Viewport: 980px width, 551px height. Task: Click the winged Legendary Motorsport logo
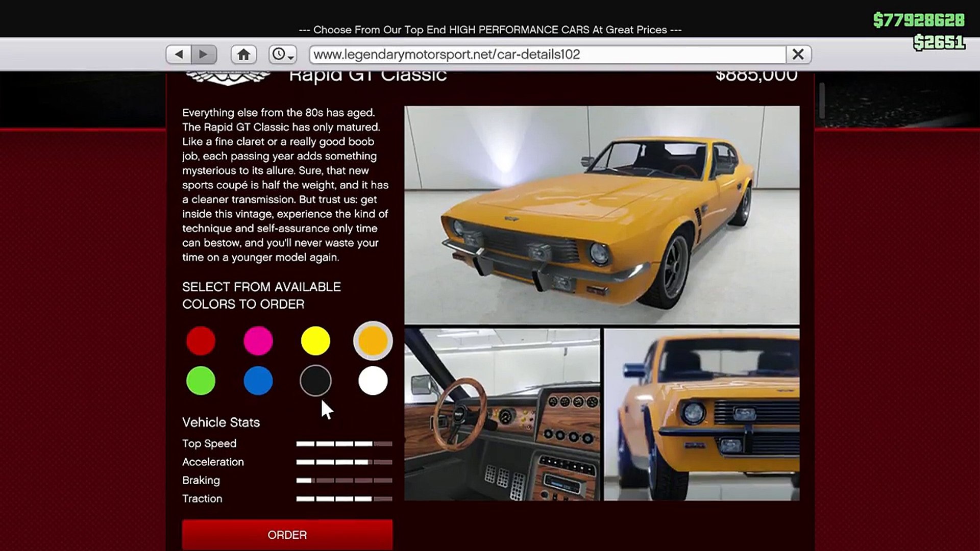coord(228,78)
